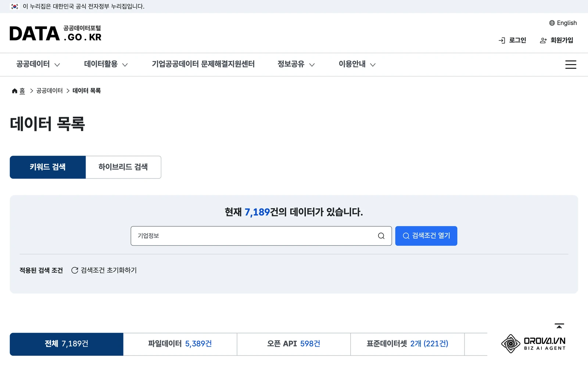This screenshot has width=588, height=368.
Task: Click the 홈 breadcrumb link
Action: coord(22,91)
